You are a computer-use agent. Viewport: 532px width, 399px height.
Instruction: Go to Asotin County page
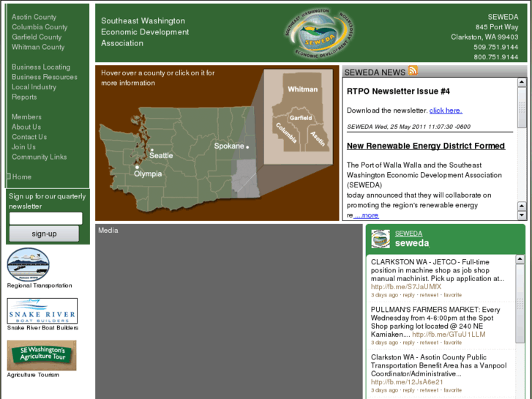34,17
